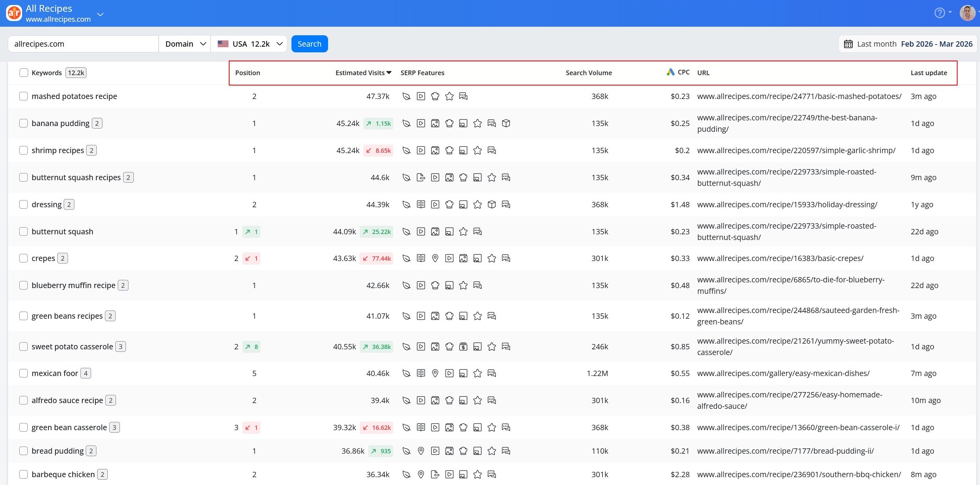
Task: Open the easy-mexican-dishes gallery URL link
Action: pyautogui.click(x=783, y=374)
